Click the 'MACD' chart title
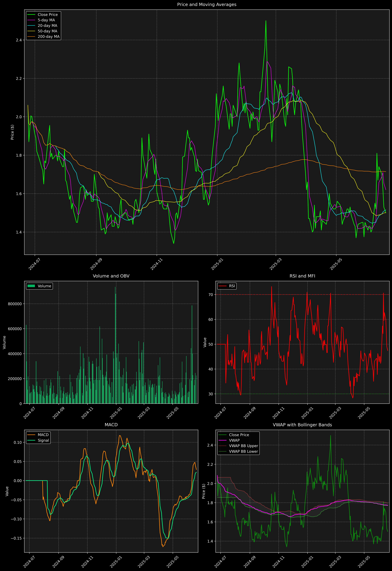392x571 pixels. pos(111,425)
